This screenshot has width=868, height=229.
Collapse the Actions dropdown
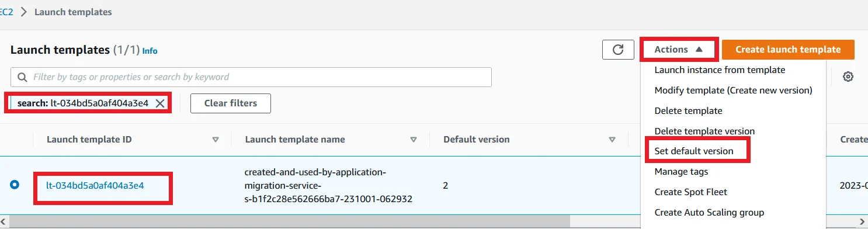click(680, 50)
